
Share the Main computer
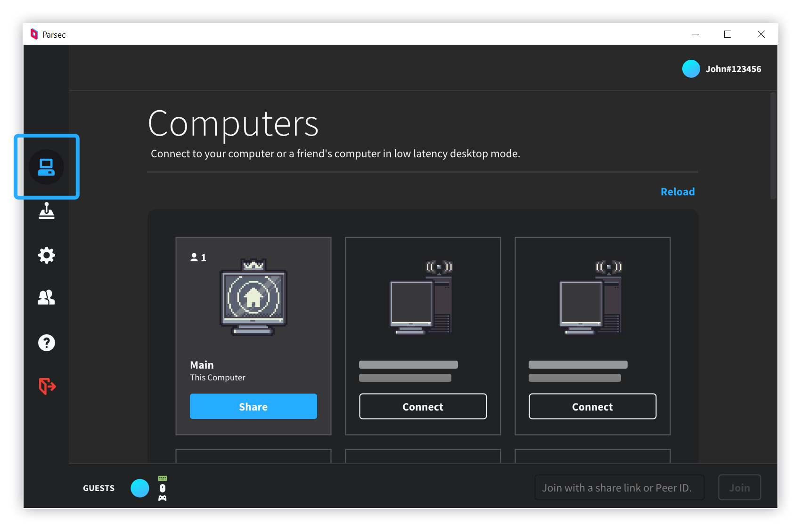tap(253, 406)
